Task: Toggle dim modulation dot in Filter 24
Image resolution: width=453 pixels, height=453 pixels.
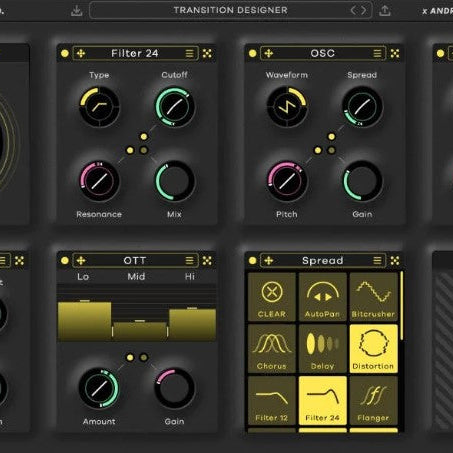Action: [x=144, y=150]
